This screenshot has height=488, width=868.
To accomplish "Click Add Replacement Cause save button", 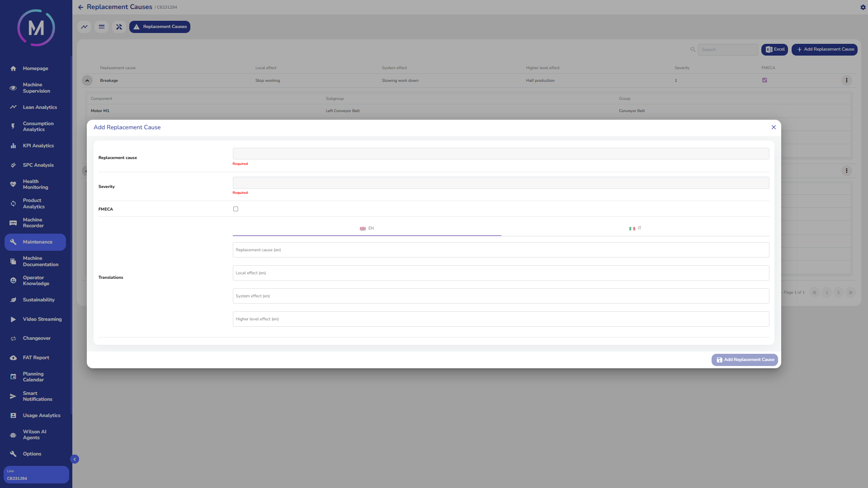I will [745, 360].
